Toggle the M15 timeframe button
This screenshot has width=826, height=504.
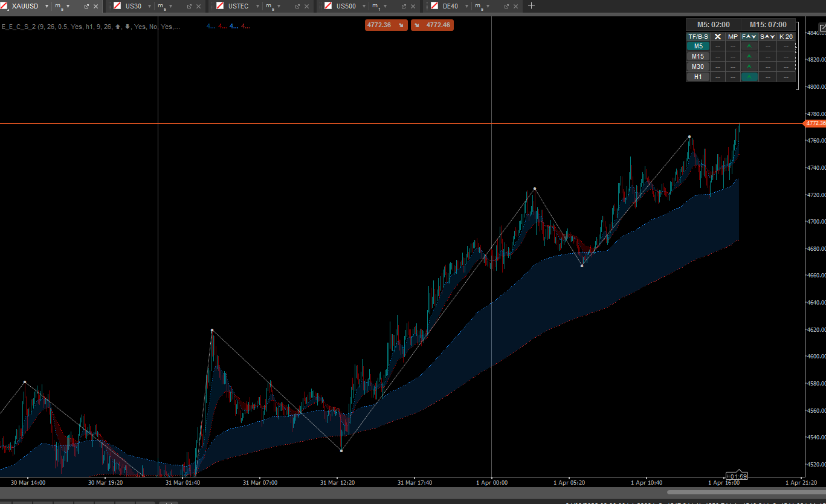(x=698, y=56)
